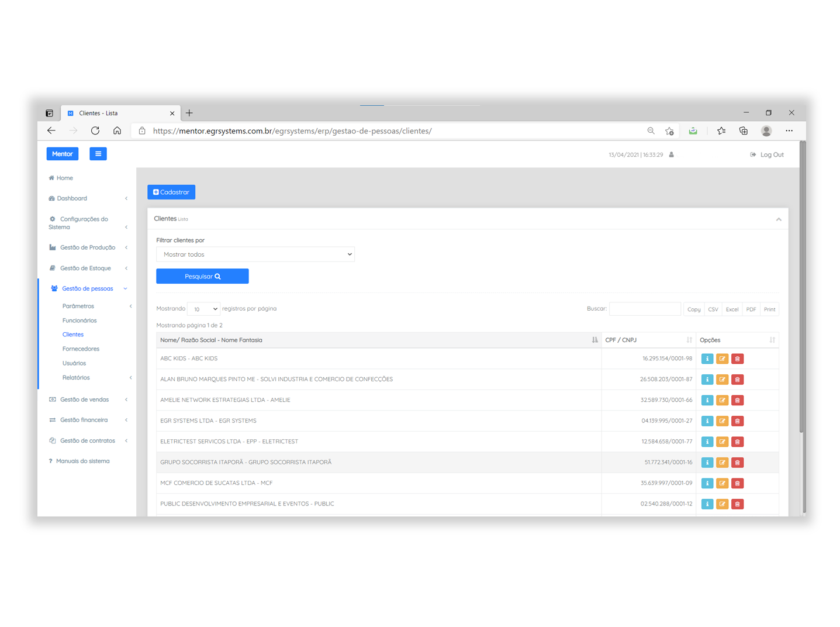Screen dimensions: 840x627
Task: Edit the EGR SYSTEMS LTDA row
Action: point(722,421)
